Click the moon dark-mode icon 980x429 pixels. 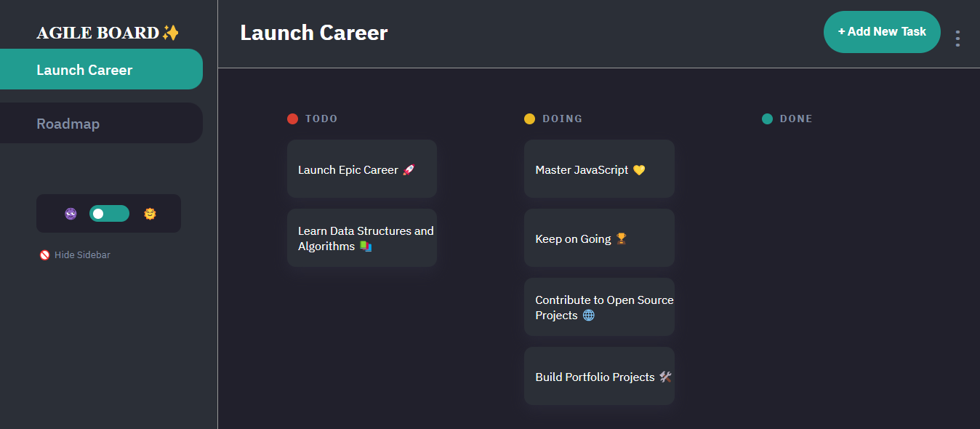coord(71,214)
